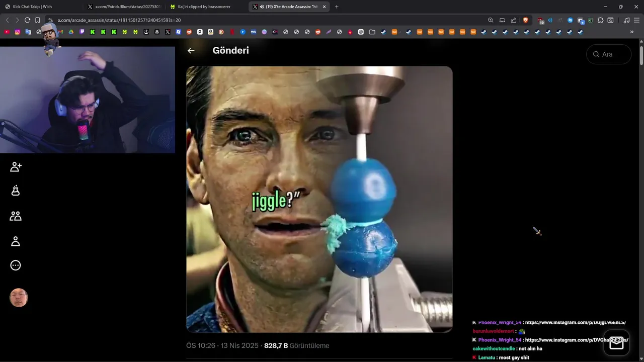The image size is (644, 362).
Task: Open the Instagram bookmark
Action: coord(17,32)
